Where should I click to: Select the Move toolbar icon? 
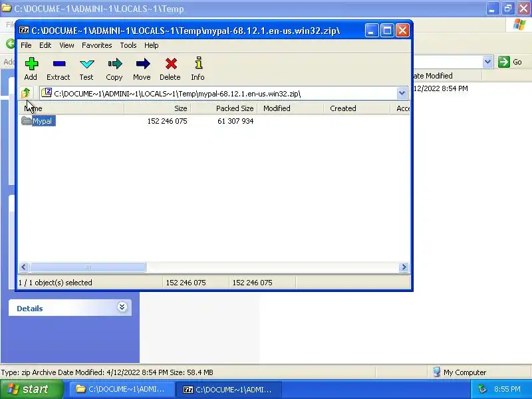[142, 64]
